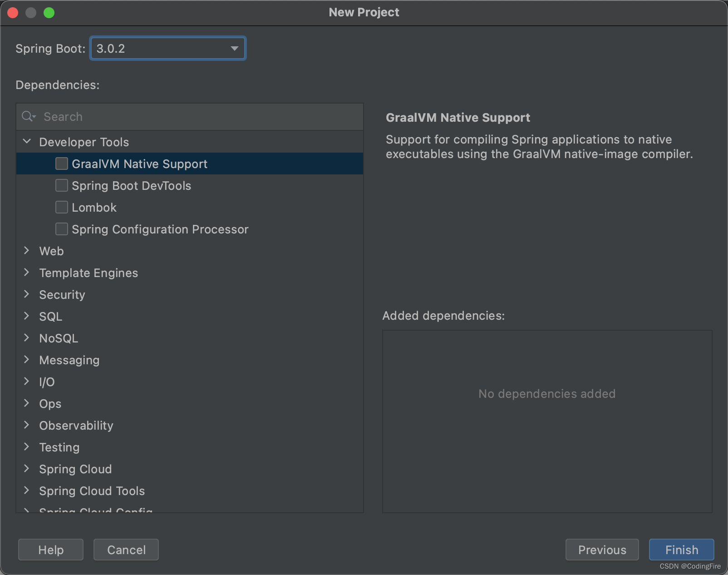
Task: Click Finish to create the project
Action: pyautogui.click(x=682, y=550)
